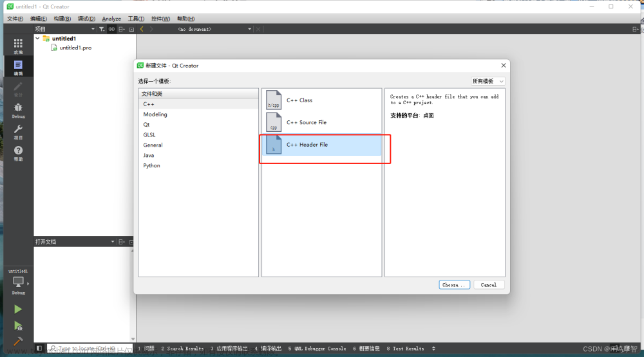Collapse the untitled1 project tree node
Screen dimensions: 644x357
tap(37, 38)
